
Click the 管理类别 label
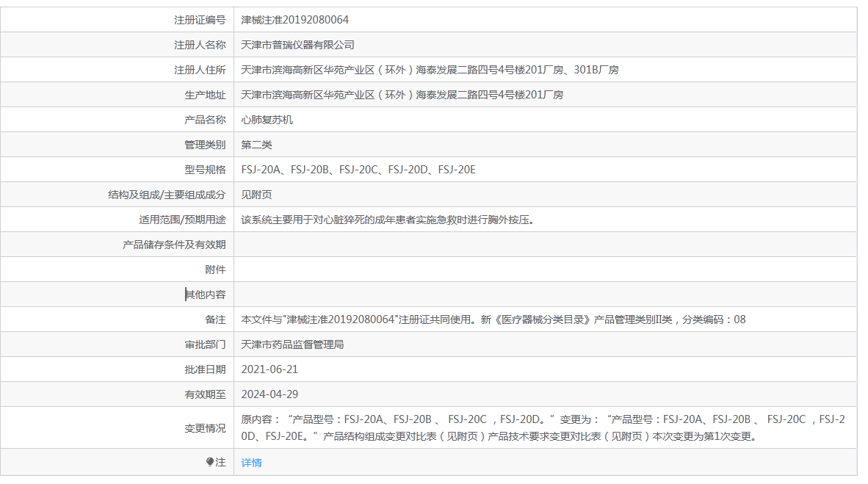205,145
